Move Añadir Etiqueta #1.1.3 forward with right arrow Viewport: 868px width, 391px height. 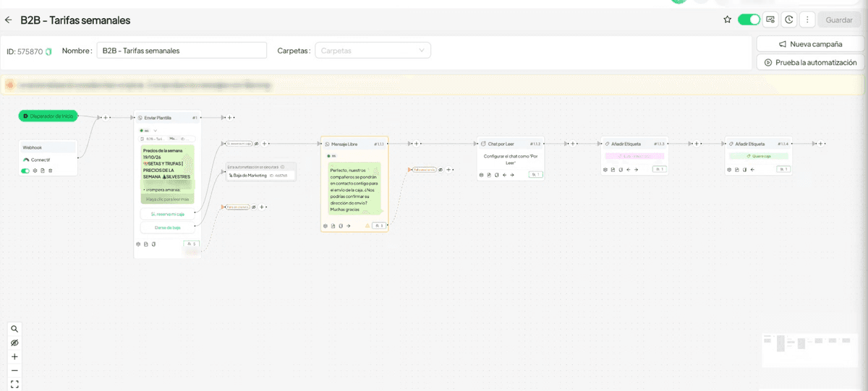coord(636,170)
